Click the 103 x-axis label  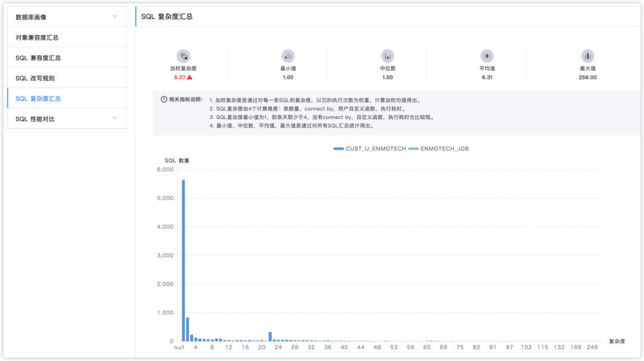click(526, 347)
